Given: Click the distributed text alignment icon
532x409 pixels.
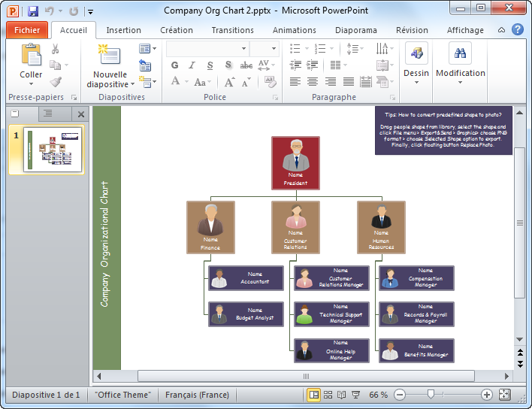Looking at the screenshot, I should (x=366, y=82).
